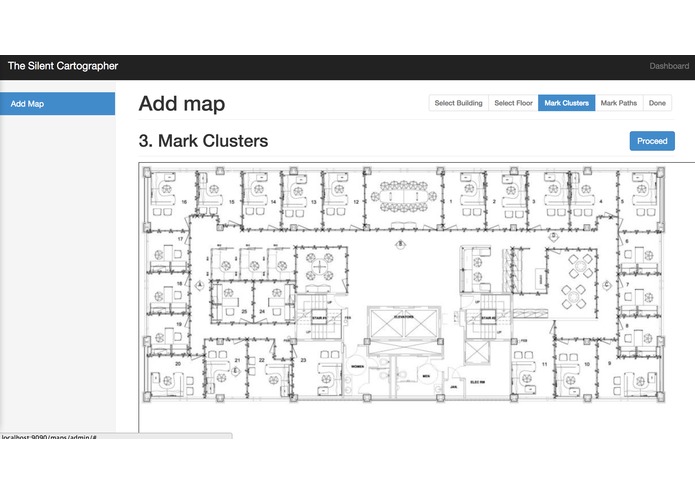Click the 'Add map' page heading
695x494 pixels.
pos(182,104)
